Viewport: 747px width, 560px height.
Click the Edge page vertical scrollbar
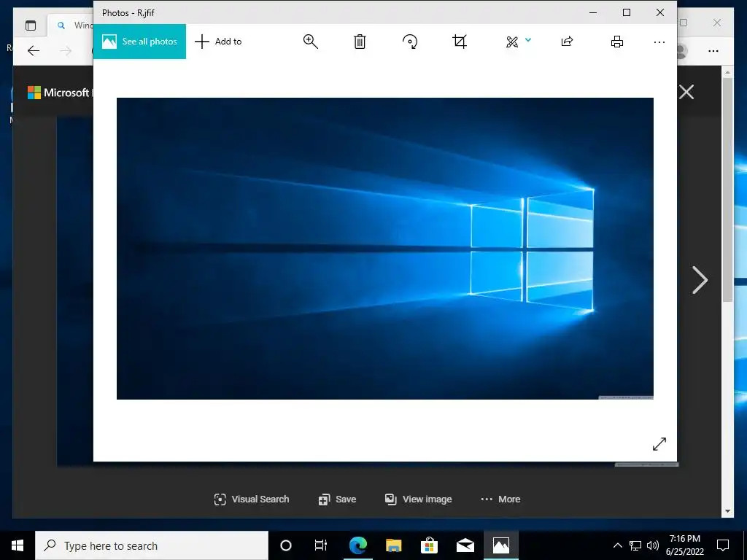point(727,190)
